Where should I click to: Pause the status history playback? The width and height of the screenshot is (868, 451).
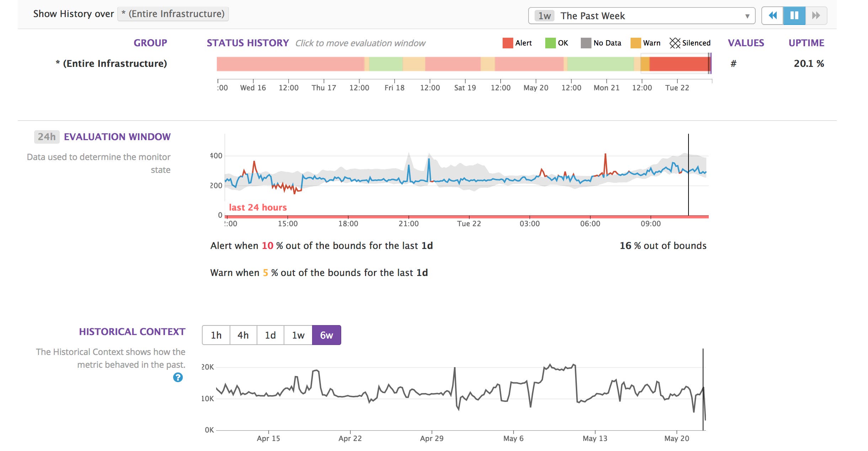pyautogui.click(x=794, y=16)
